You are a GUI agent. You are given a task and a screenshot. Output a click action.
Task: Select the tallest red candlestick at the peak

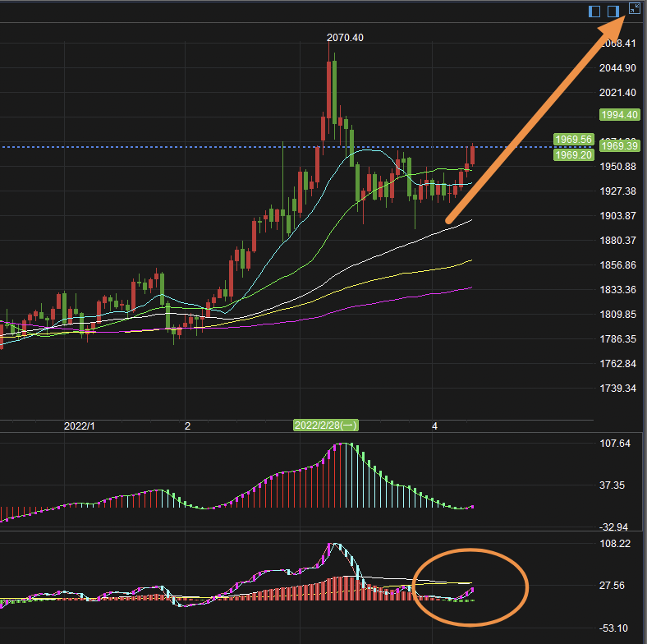(329, 89)
